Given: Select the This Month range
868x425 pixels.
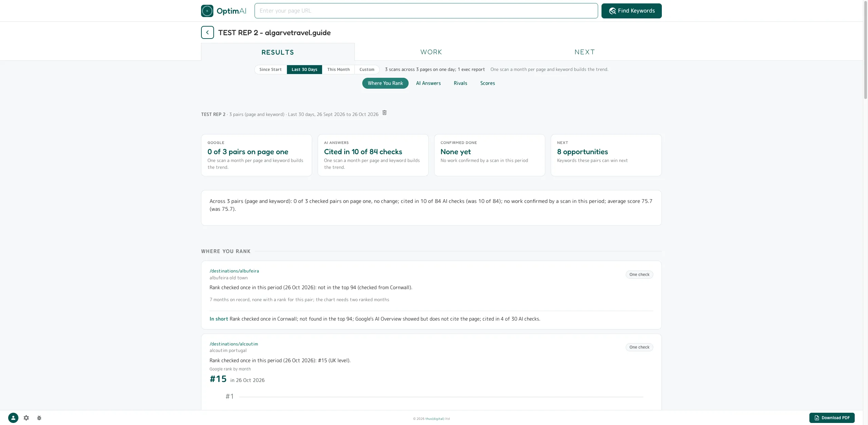Looking at the screenshot, I should tap(338, 70).
